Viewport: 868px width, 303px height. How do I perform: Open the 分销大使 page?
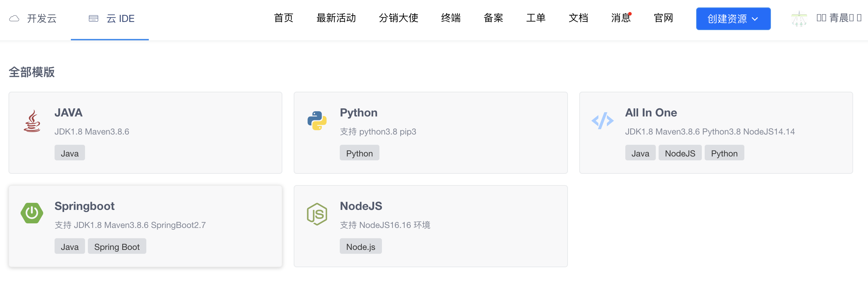click(x=399, y=18)
